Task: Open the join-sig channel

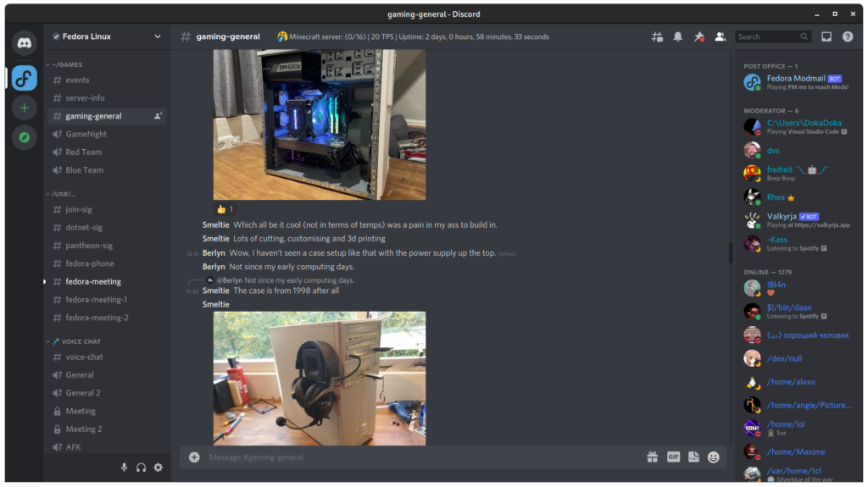Action: 105,210
